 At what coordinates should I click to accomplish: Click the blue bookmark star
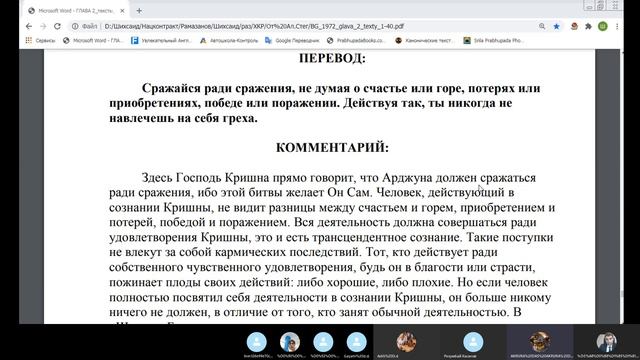tap(556, 26)
